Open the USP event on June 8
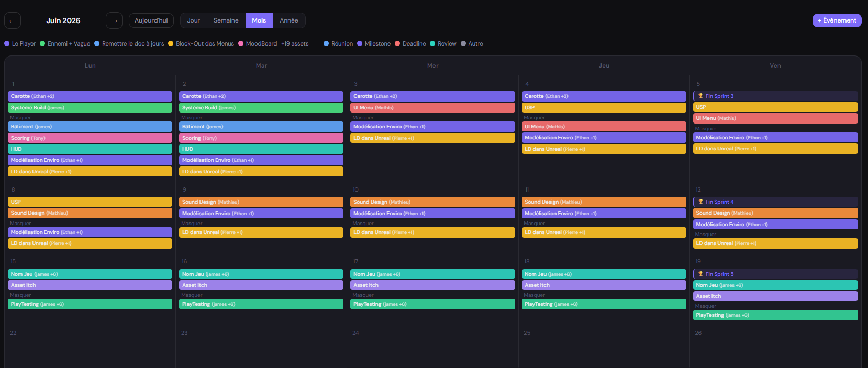868x368 pixels. (x=90, y=202)
